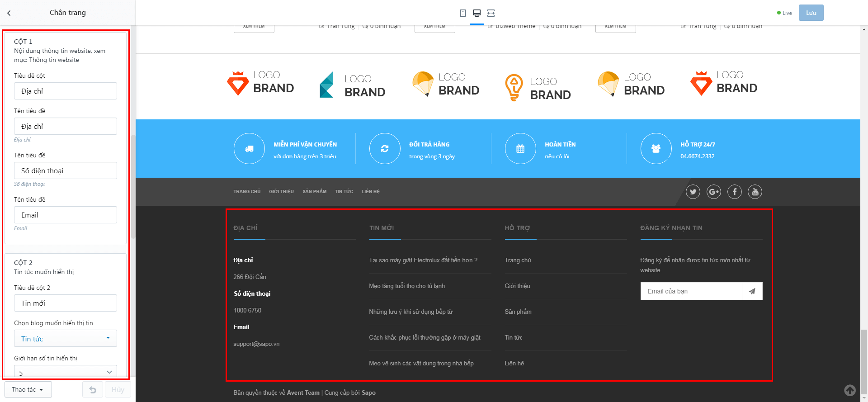Click the YouTube social icon

pos(755,192)
